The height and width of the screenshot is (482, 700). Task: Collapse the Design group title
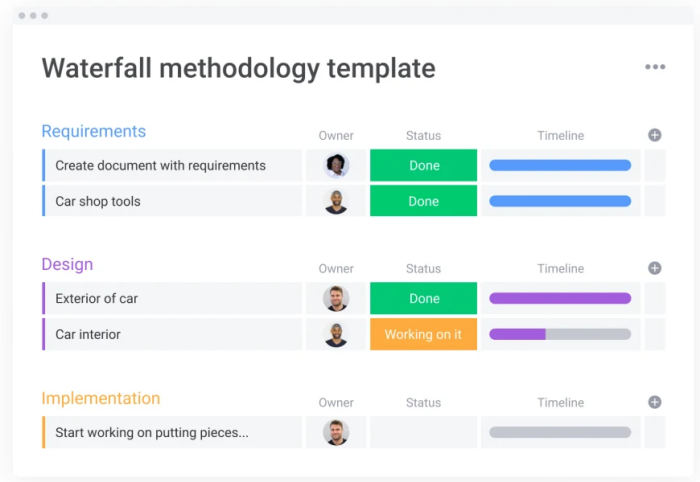pyautogui.click(x=67, y=264)
